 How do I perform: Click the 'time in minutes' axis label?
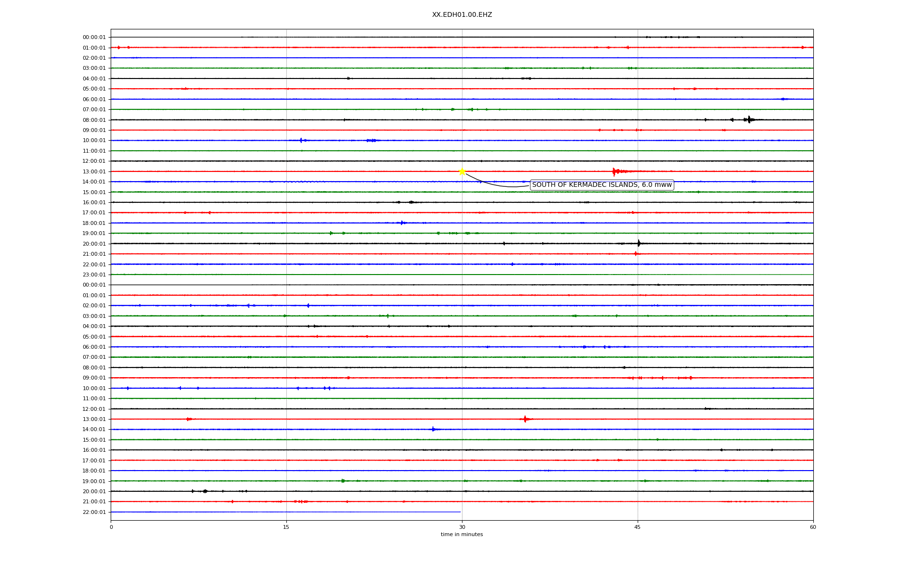point(462,534)
